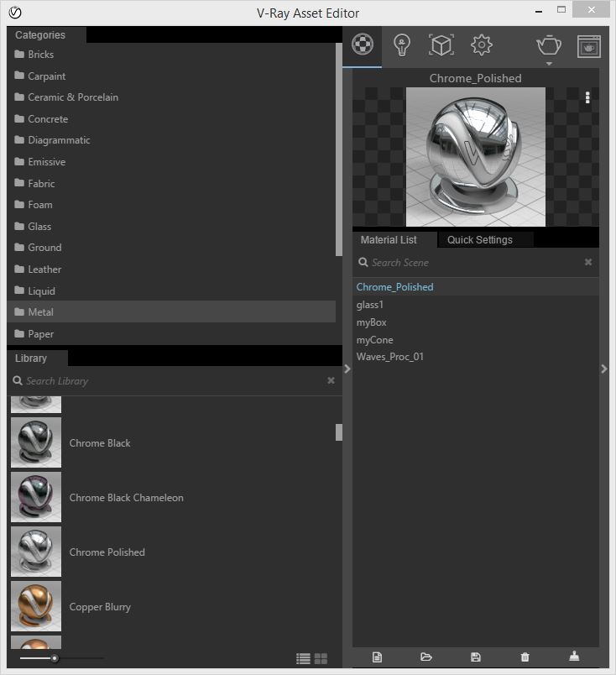The width and height of the screenshot is (616, 675).
Task: Minimize the V-Ray Asset Editor window
Action: pyautogui.click(x=539, y=11)
